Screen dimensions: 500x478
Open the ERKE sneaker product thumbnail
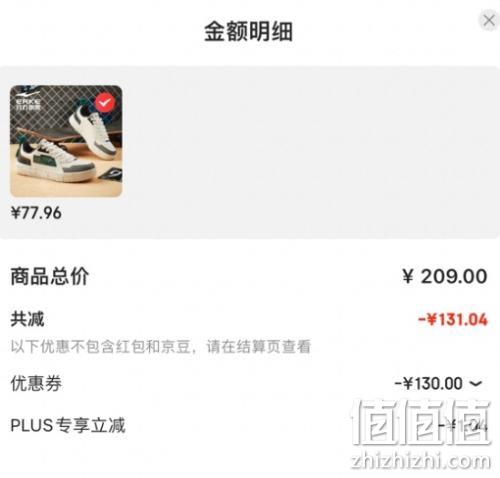66,141
